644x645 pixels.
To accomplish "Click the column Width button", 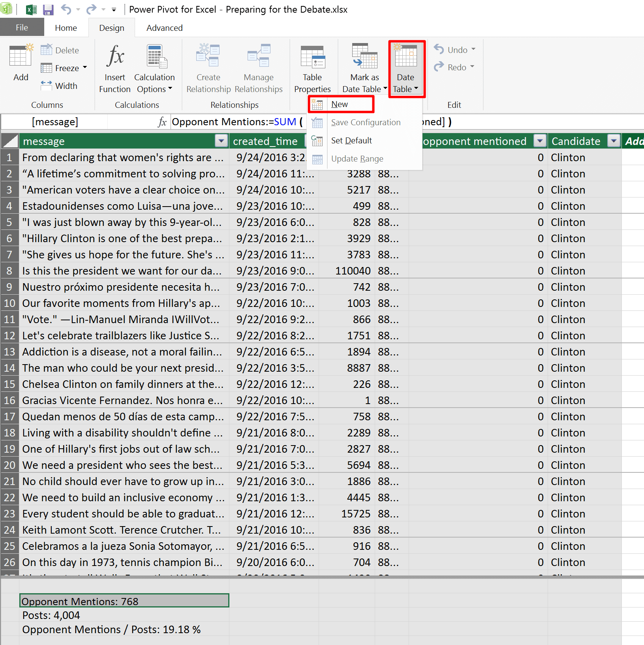I will click(x=59, y=86).
